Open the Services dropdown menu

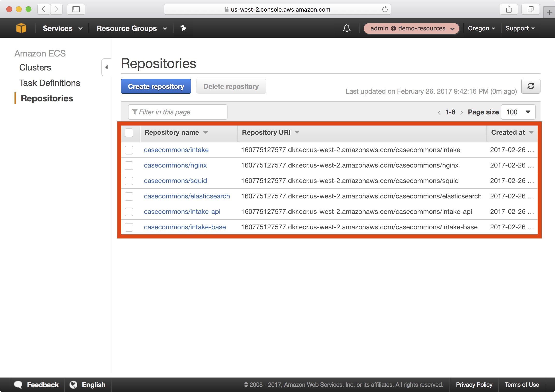coord(63,28)
